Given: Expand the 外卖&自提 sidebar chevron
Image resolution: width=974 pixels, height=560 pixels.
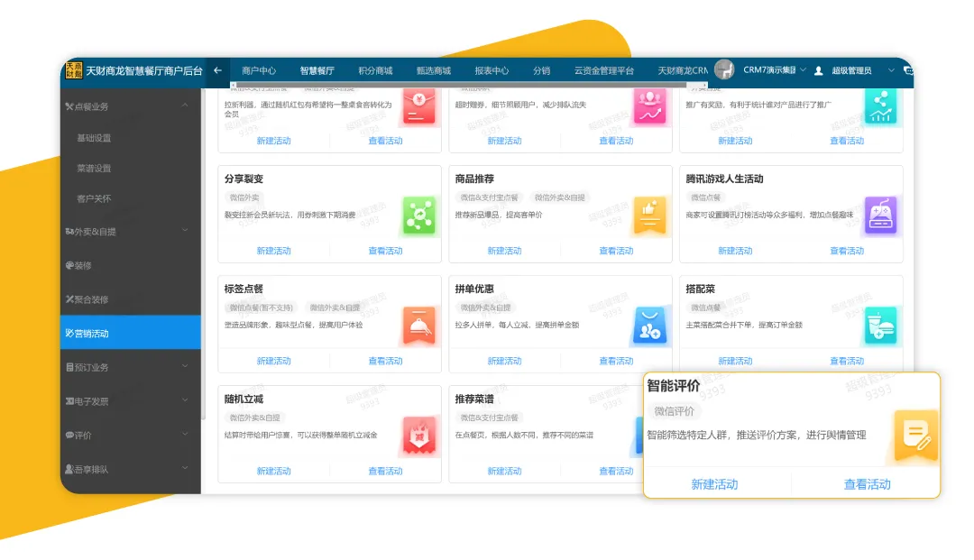Looking at the screenshot, I should [x=185, y=230].
